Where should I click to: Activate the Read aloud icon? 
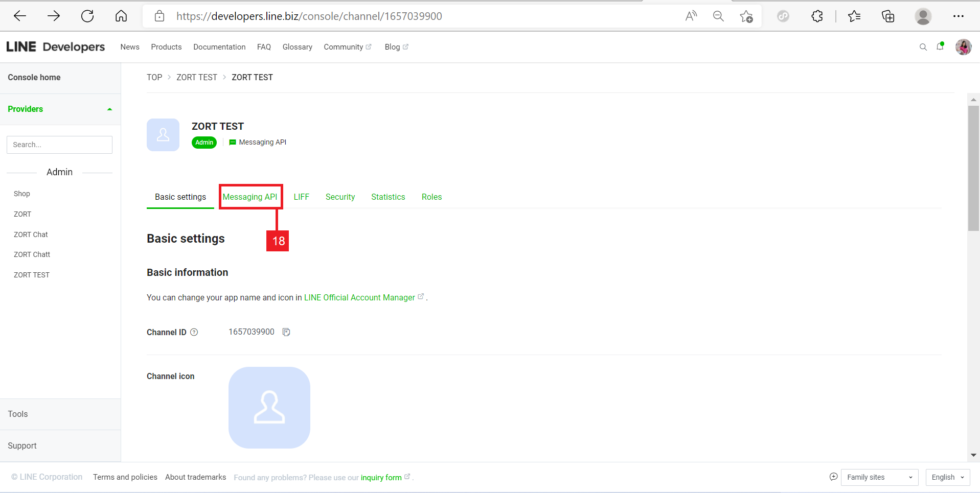[x=691, y=16]
